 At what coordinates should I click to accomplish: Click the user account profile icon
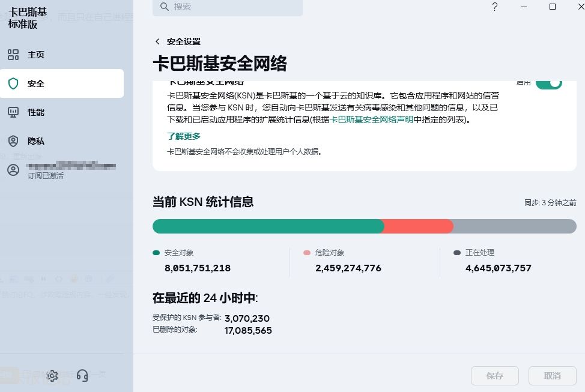pos(13,170)
